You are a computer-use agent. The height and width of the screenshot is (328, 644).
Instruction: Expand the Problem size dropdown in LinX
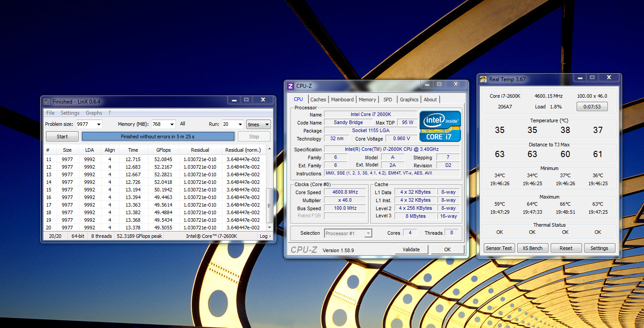click(x=98, y=125)
